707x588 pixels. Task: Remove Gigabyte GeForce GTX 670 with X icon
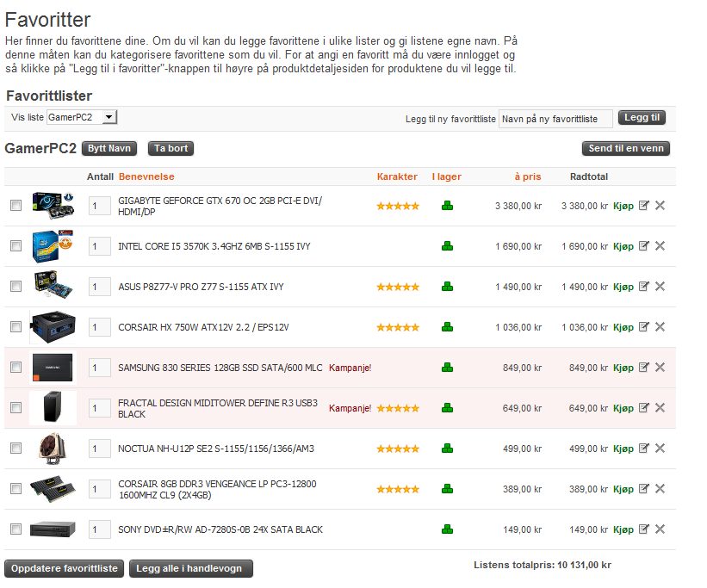click(660, 206)
